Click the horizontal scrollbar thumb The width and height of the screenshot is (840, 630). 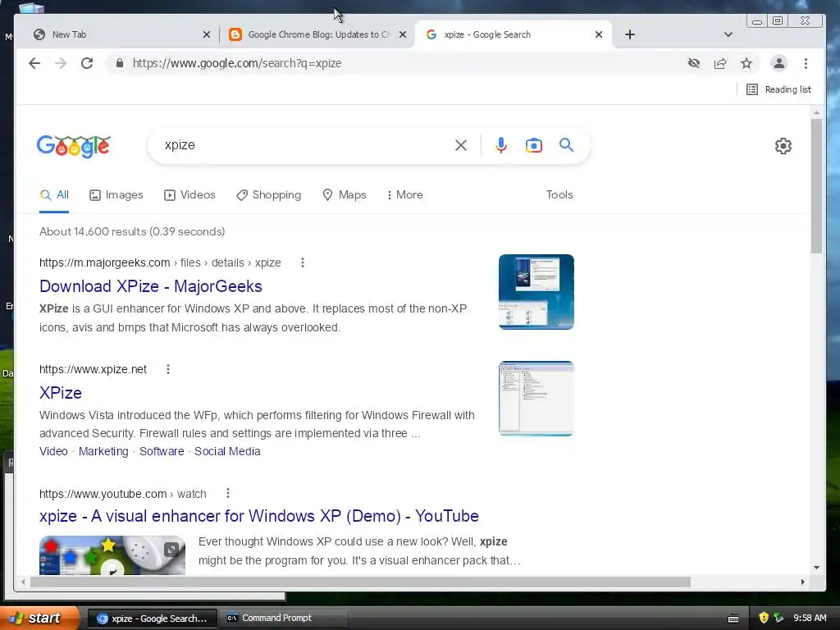point(361,582)
